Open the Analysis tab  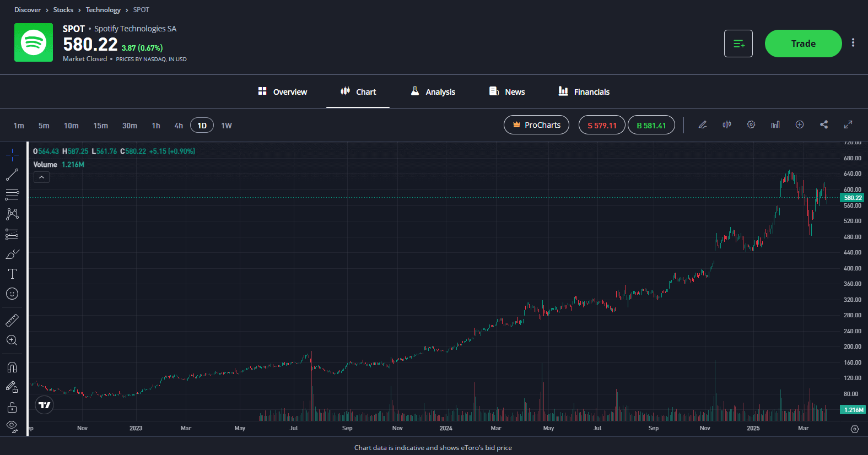coord(433,91)
